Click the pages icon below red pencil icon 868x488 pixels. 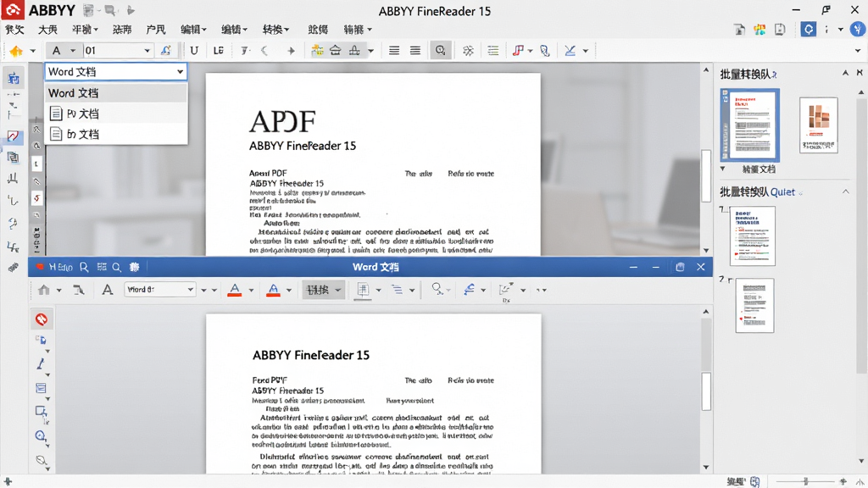13,158
